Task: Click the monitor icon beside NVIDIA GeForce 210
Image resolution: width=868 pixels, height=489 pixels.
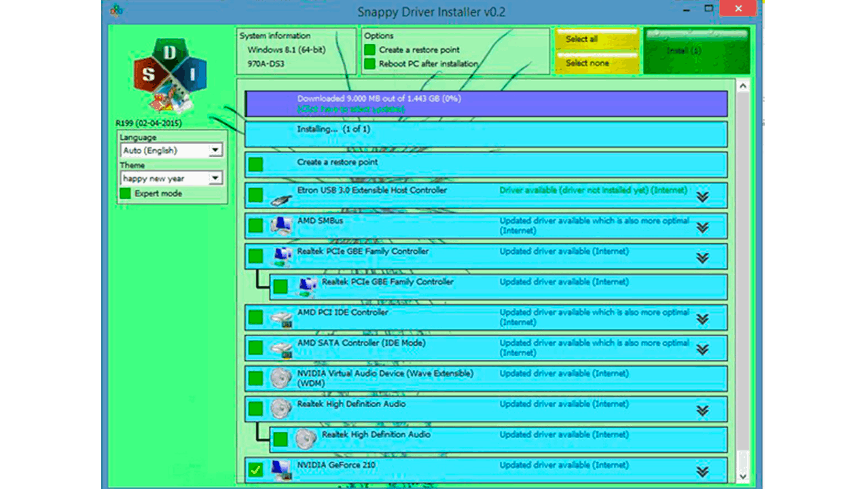Action: coord(281,470)
